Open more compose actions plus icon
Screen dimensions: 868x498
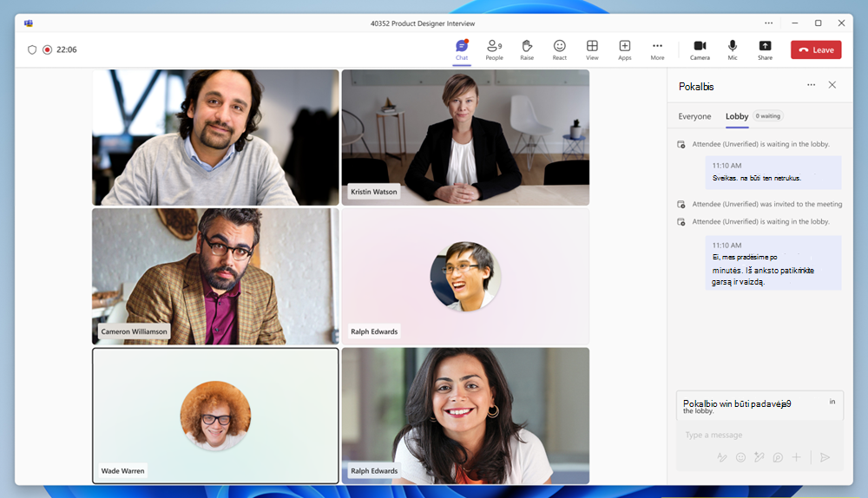coord(796,457)
